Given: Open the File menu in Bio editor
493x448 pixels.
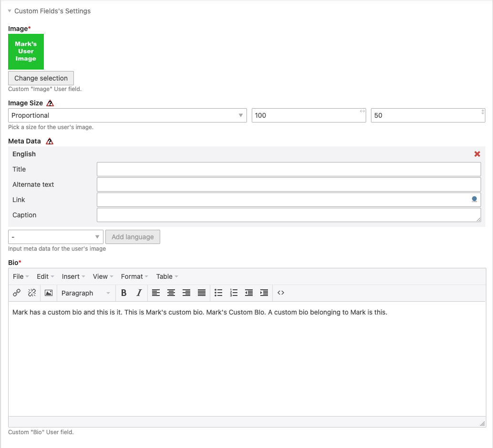Looking at the screenshot, I should point(21,276).
